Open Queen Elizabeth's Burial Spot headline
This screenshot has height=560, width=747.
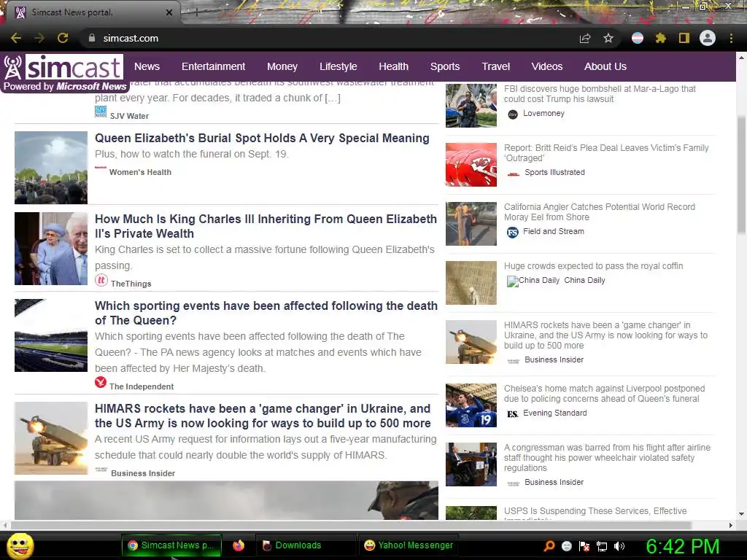(262, 138)
